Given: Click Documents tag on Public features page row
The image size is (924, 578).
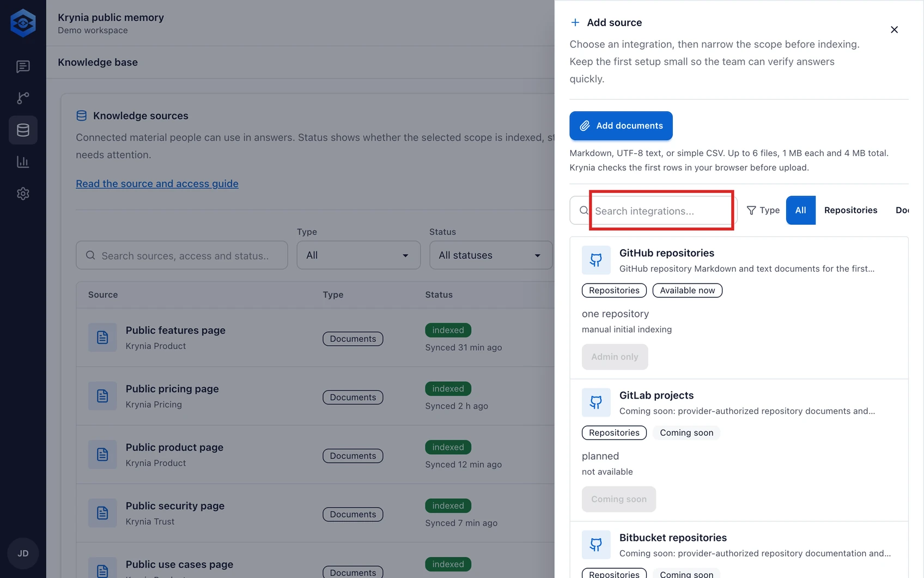Looking at the screenshot, I should [x=353, y=339].
